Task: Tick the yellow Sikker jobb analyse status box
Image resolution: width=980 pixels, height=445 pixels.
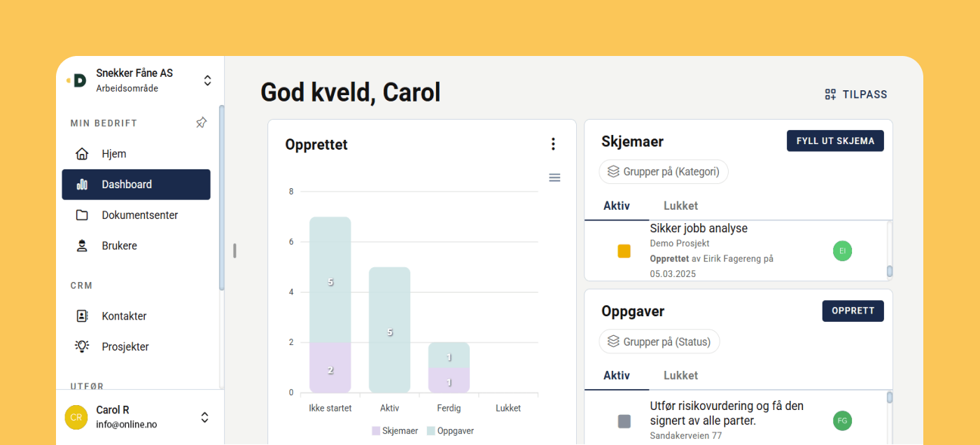Action: [x=624, y=251]
